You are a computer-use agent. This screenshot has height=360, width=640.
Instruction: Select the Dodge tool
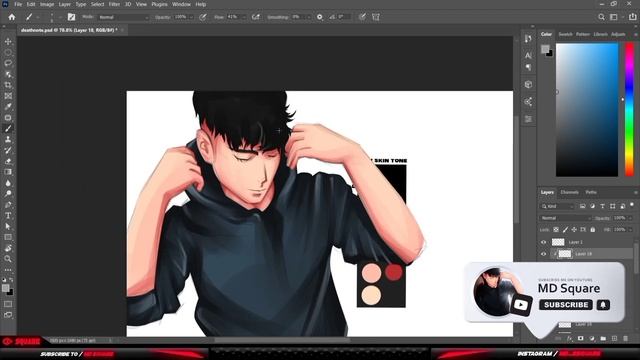pyautogui.click(x=8, y=193)
